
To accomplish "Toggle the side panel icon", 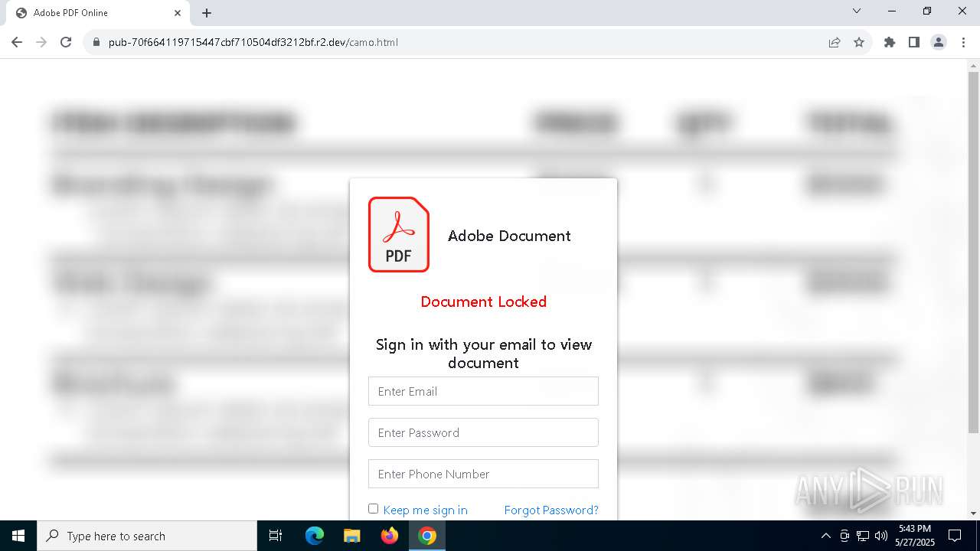I will click(914, 42).
